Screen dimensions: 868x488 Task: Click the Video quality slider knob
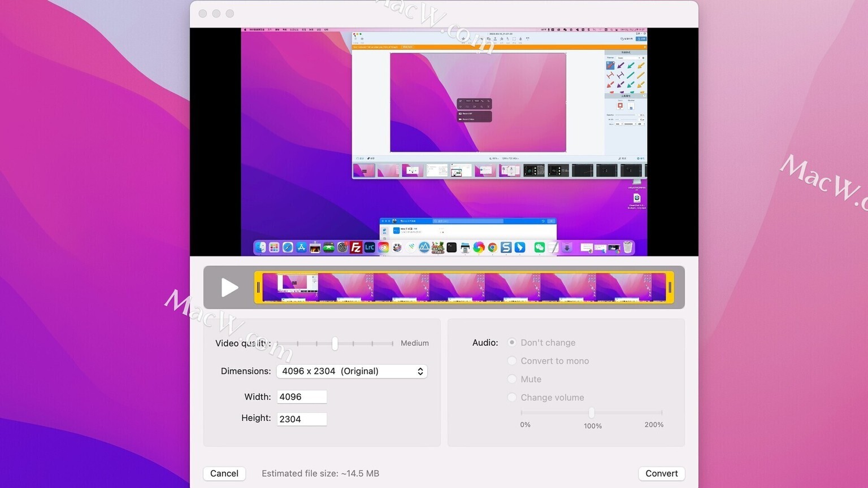tap(335, 343)
